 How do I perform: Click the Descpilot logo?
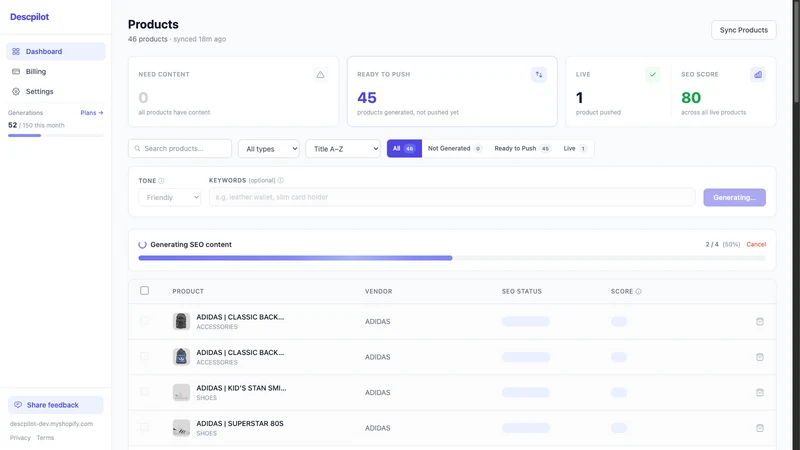tap(30, 17)
